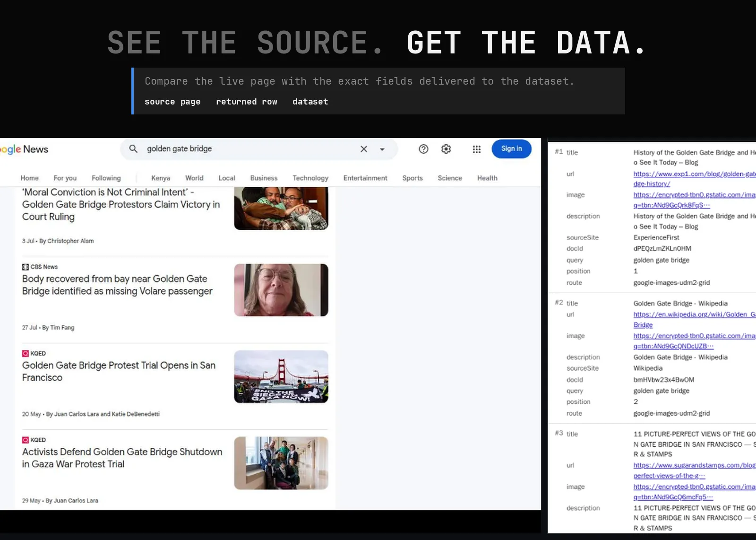This screenshot has height=540, width=756.
Task: Open the settings gear icon
Action: [x=446, y=149]
